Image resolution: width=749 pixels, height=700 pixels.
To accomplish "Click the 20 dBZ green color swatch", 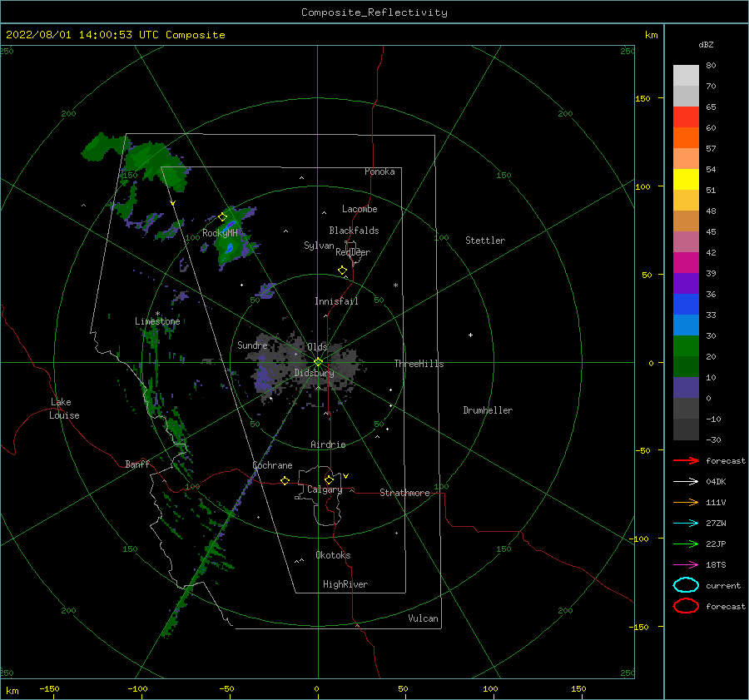I will [686, 345].
